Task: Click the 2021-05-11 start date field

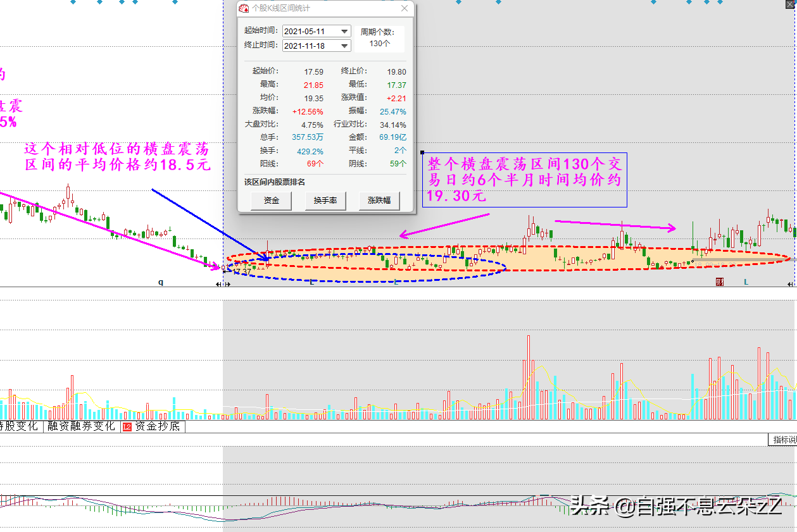Action: [x=310, y=31]
